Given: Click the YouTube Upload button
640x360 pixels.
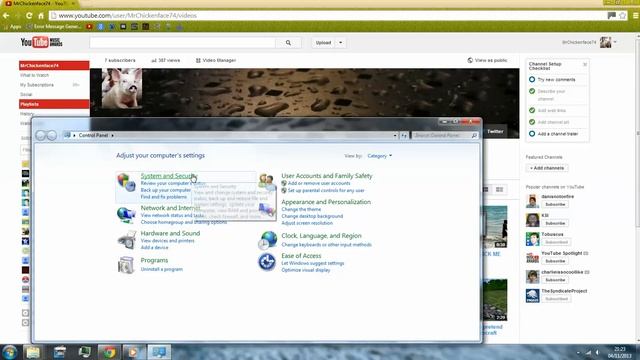Looking at the screenshot, I should point(323,42).
